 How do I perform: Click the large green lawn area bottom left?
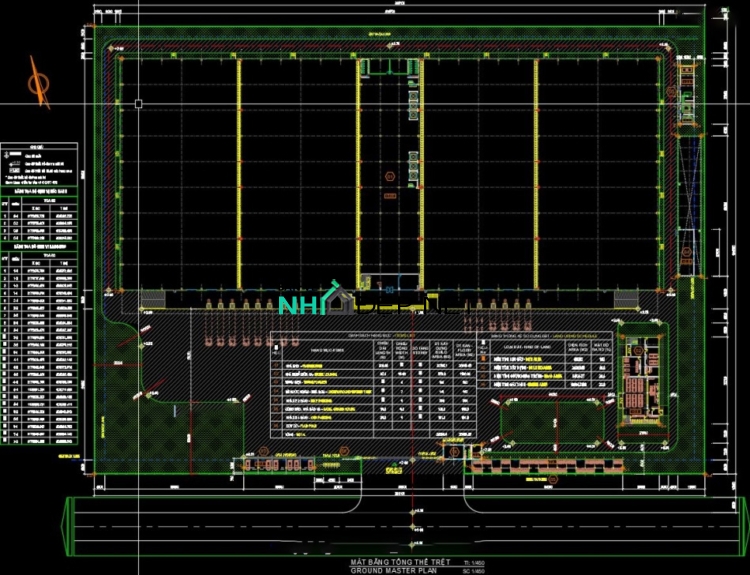(190, 420)
